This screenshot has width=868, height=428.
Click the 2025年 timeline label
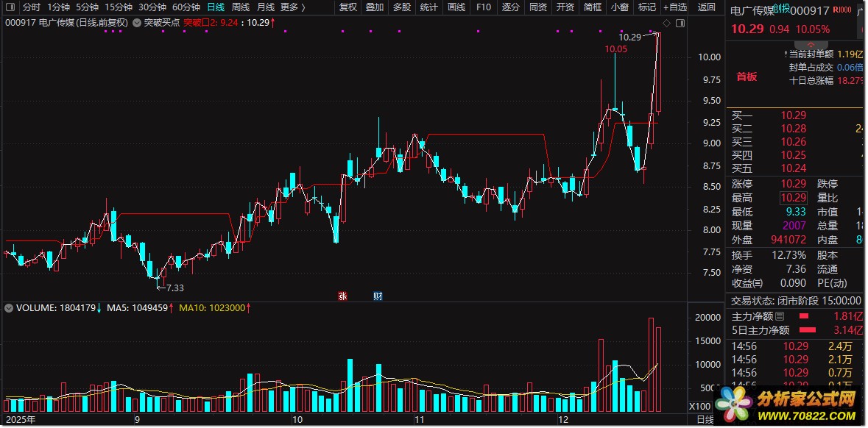(x=21, y=419)
